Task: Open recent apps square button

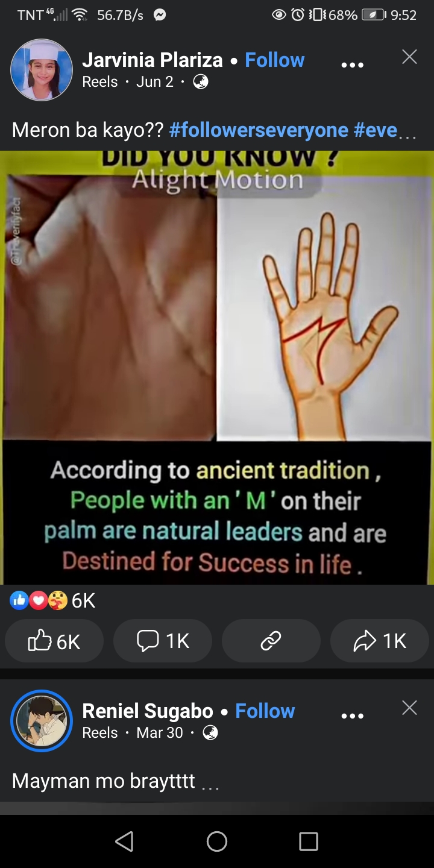Action: pos(309,841)
